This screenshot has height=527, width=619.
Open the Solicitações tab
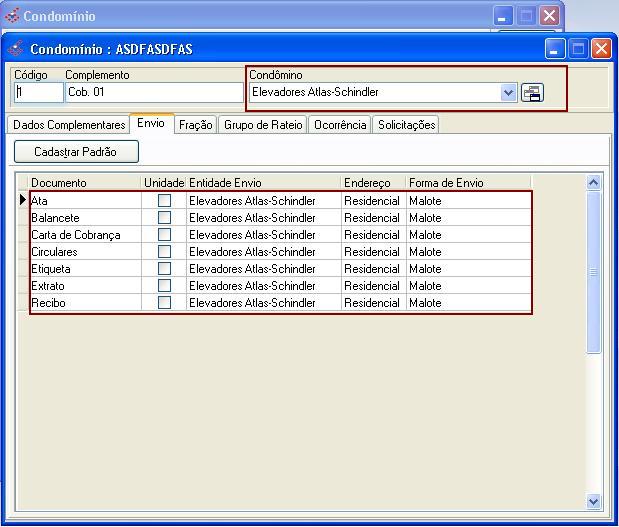pyautogui.click(x=406, y=125)
